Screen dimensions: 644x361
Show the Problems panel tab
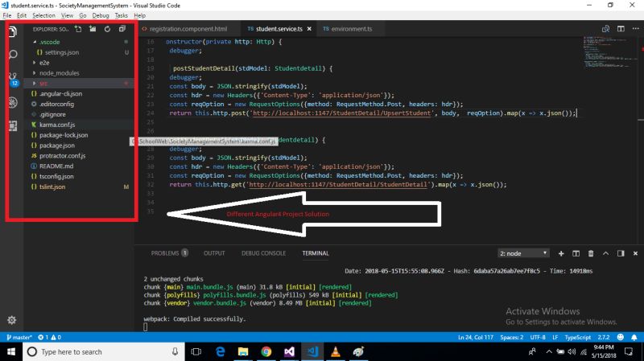pos(169,253)
